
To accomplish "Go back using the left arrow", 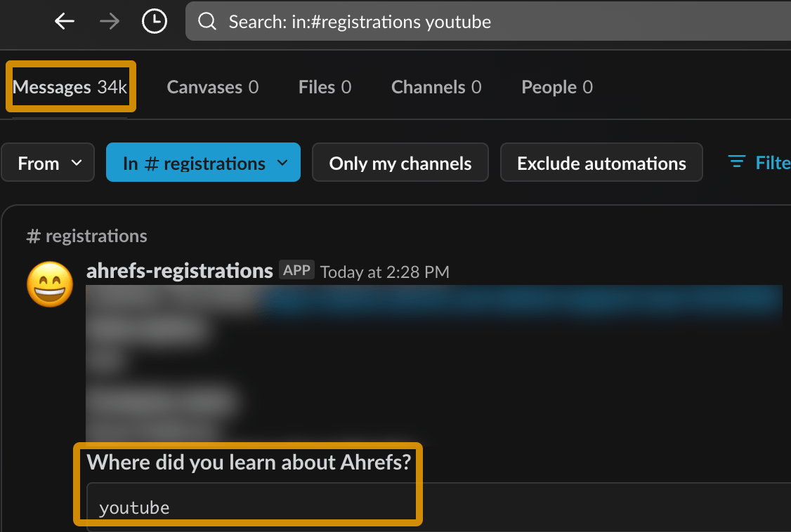I will (65, 21).
